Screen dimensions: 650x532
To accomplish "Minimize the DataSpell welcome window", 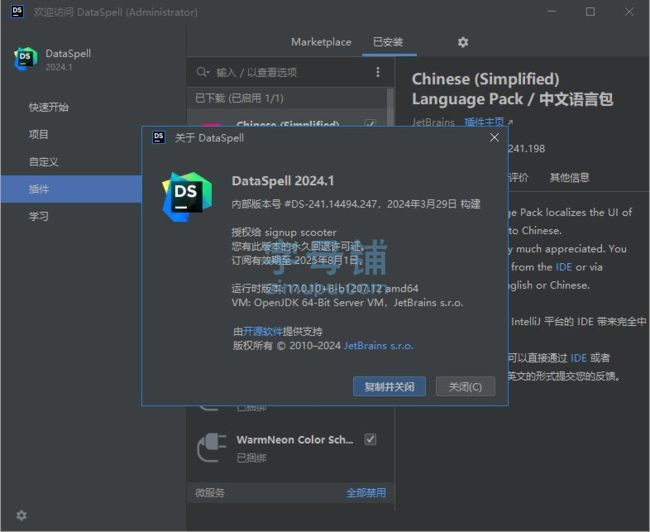I will 552,12.
